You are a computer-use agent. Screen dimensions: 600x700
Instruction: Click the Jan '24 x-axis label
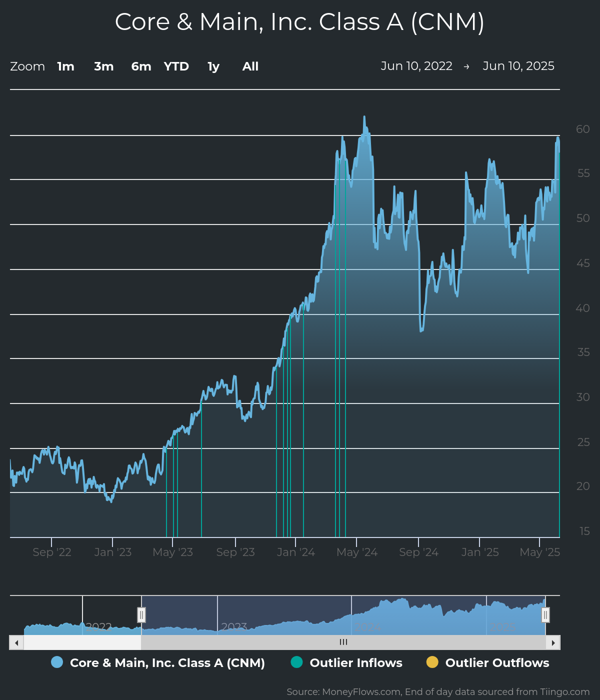296,552
